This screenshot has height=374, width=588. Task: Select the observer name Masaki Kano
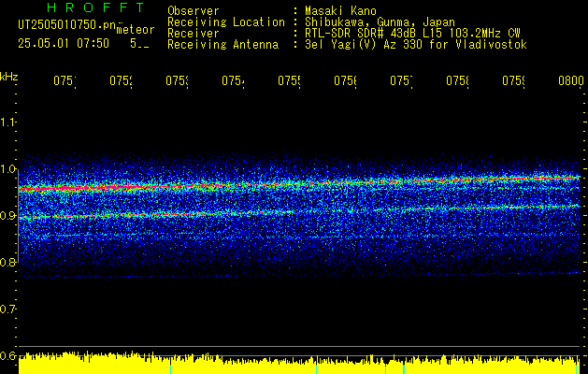[x=340, y=11]
